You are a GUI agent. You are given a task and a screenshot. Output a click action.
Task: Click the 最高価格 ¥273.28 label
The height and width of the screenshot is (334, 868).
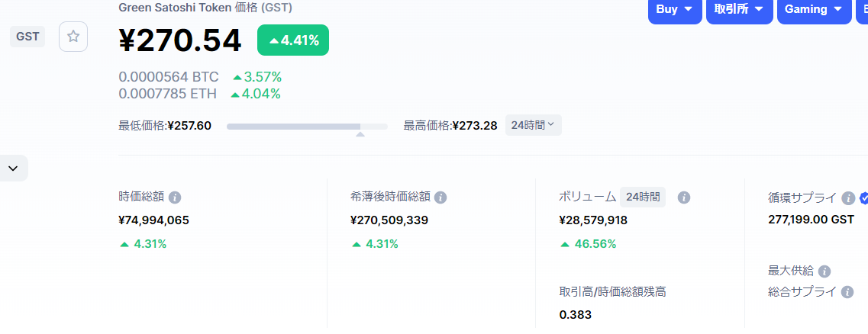450,126
